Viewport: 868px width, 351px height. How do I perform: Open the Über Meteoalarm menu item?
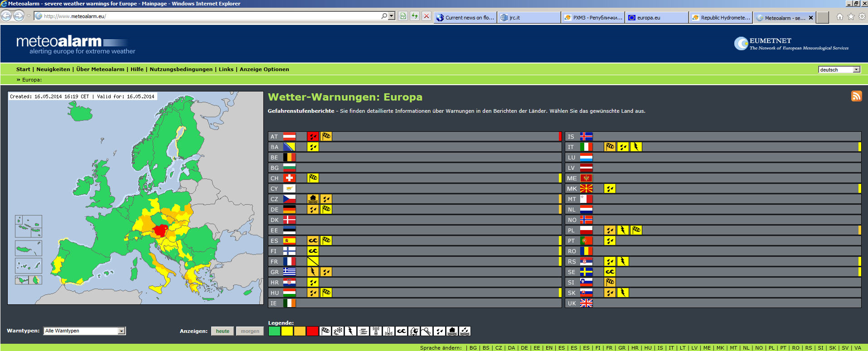(100, 69)
